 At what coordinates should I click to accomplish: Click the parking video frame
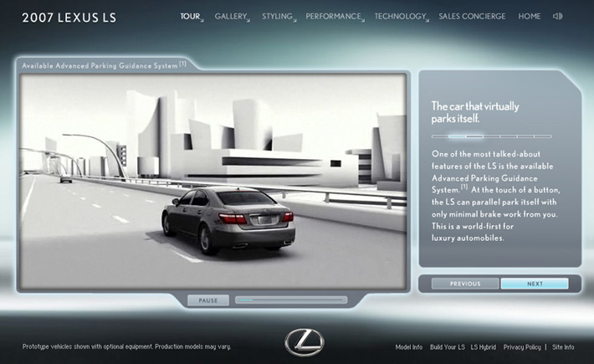pos(213,182)
